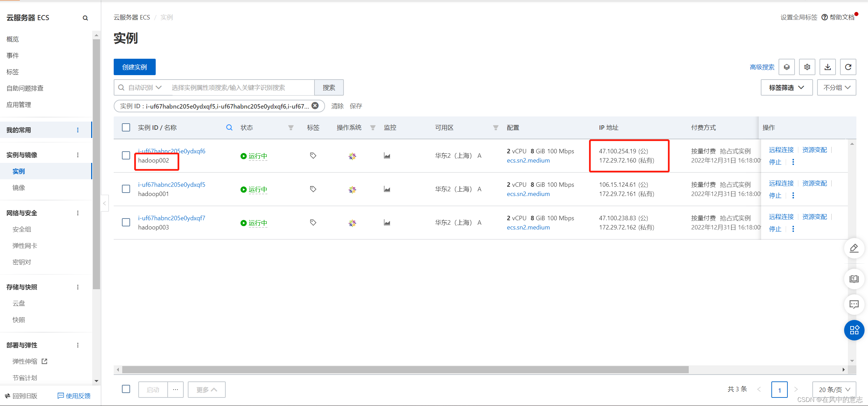Open 我的常用 section options dots
868x406 pixels.
tap(78, 130)
